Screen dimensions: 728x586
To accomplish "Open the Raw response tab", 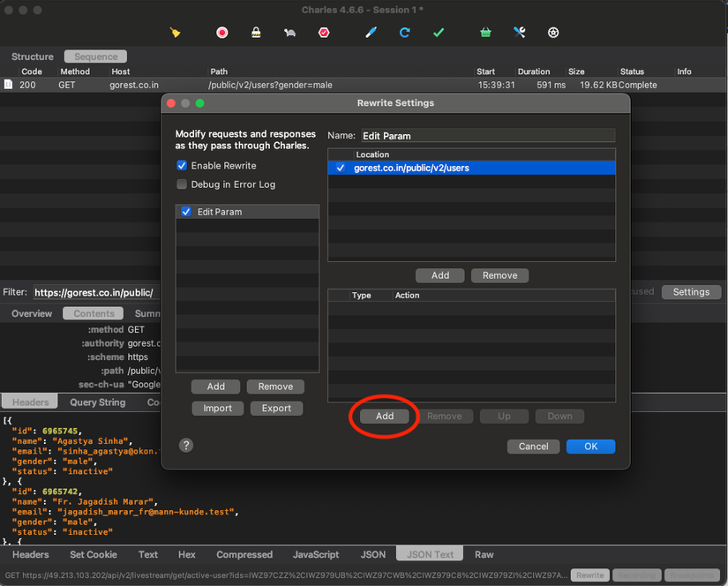I will click(x=484, y=554).
